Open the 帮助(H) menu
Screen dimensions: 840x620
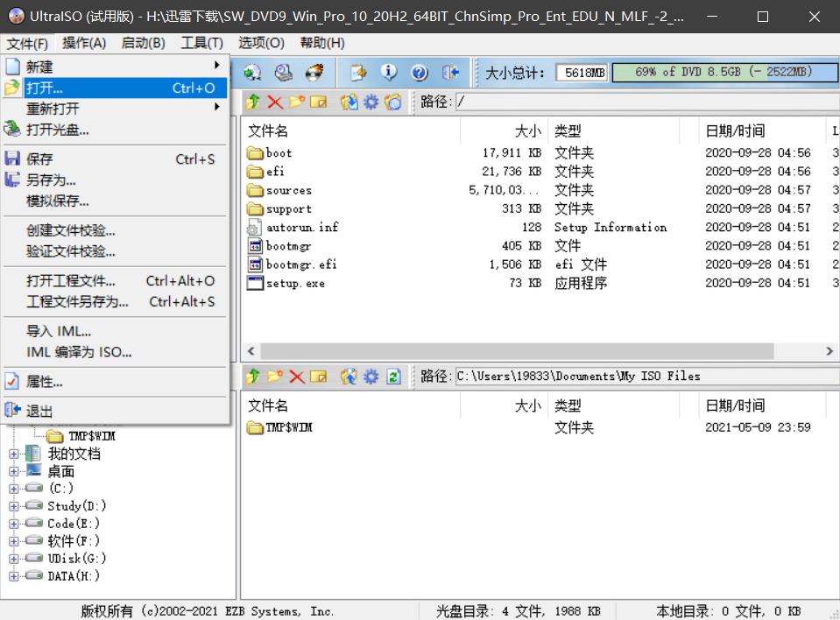pos(322,43)
